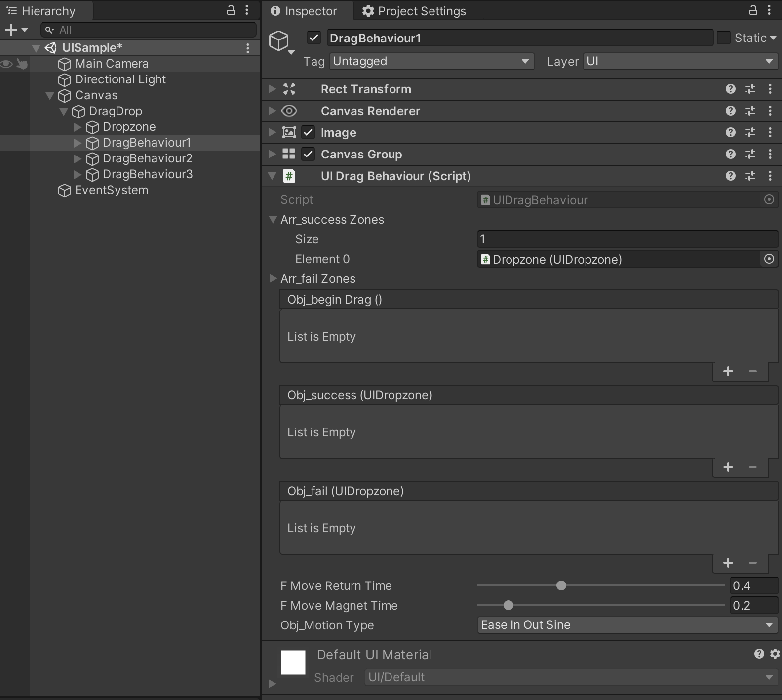The height and width of the screenshot is (700, 782).
Task: Toggle the Static checkbox
Action: click(x=723, y=38)
